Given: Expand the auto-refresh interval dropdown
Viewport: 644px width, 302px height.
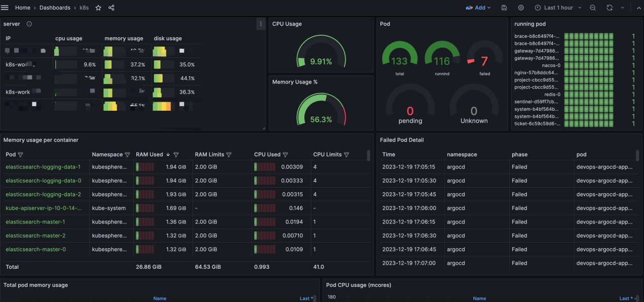Looking at the screenshot, I should (x=623, y=8).
